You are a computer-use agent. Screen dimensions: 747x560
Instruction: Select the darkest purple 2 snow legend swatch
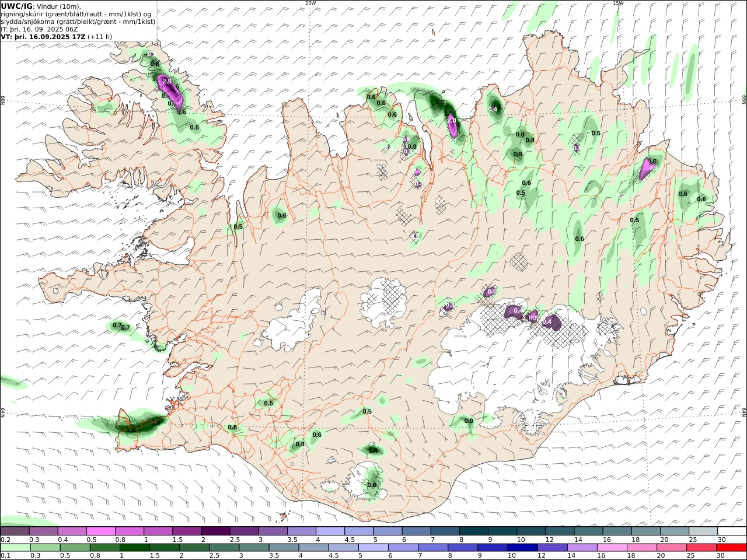(x=215, y=531)
